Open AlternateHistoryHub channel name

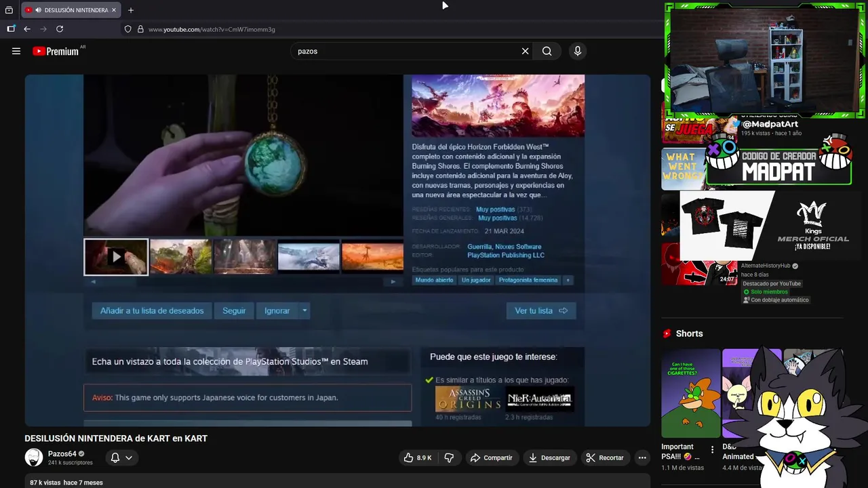coord(766,266)
